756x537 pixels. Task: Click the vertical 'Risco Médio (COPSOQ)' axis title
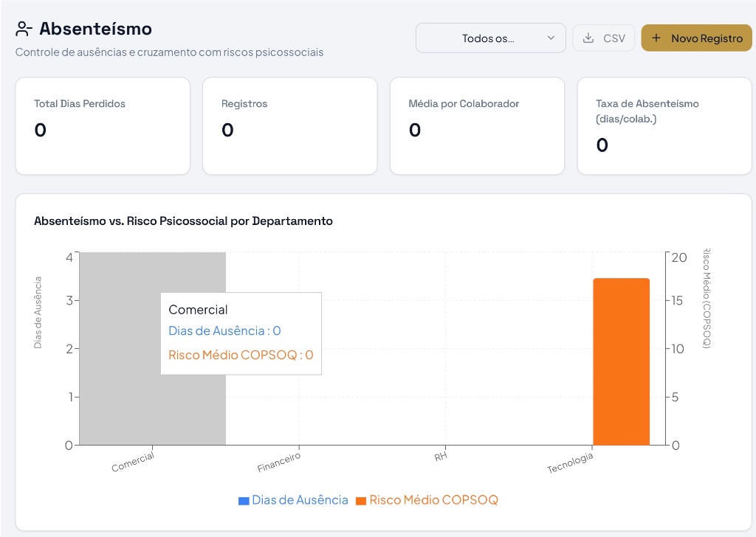pos(707,298)
